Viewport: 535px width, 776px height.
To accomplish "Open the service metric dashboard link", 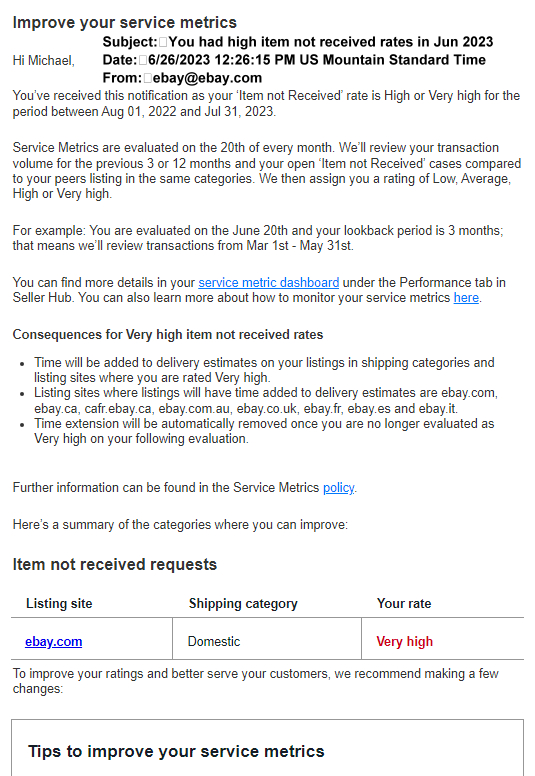I will coord(269,283).
